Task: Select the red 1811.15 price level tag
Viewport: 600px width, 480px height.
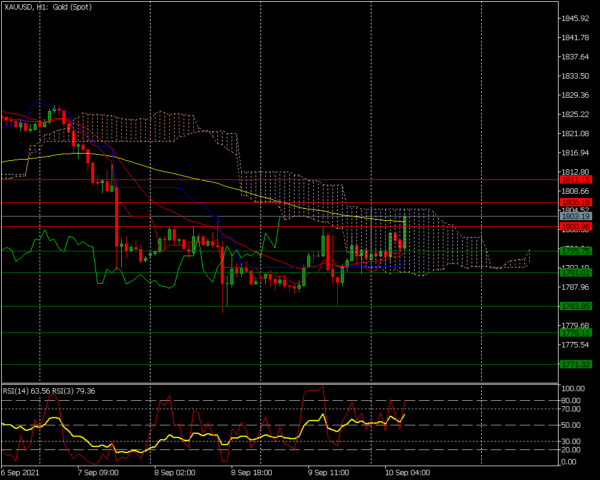Action: point(577,180)
